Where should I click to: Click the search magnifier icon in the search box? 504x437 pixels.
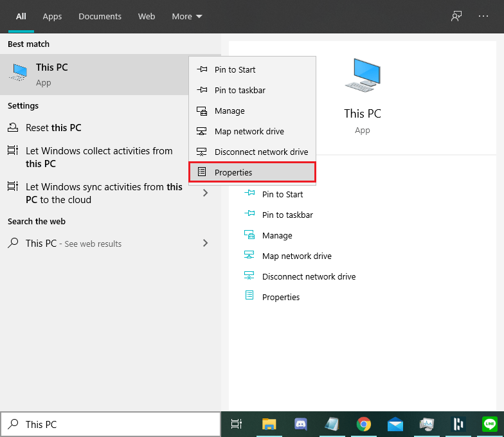pyautogui.click(x=13, y=424)
